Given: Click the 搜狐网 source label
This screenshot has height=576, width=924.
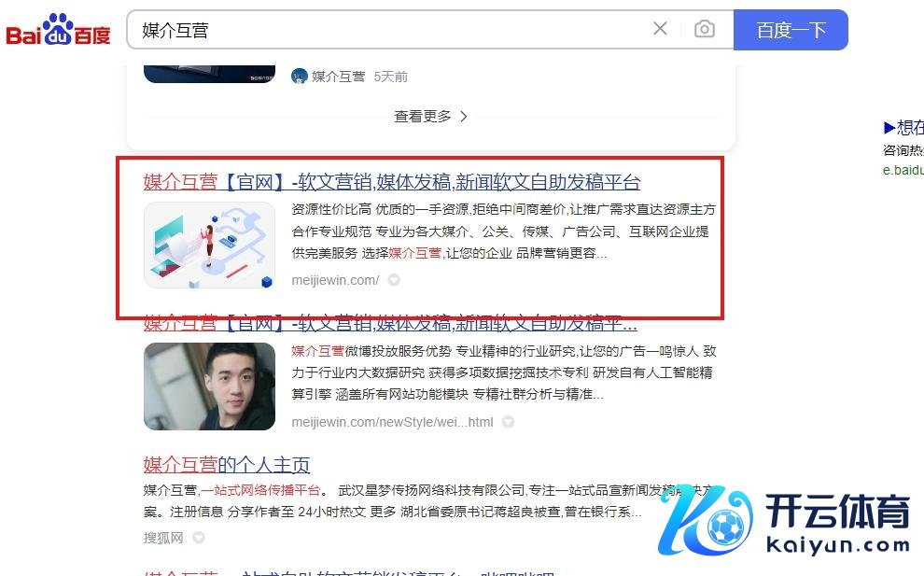Looking at the screenshot, I should coord(163,538).
